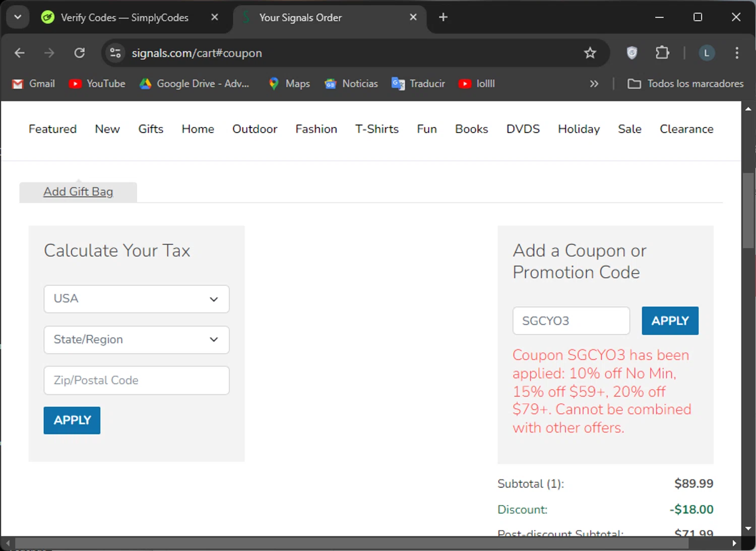Screen dimensions: 756x551
Task: Show hidden bookmarks with the chevron
Action: (594, 84)
